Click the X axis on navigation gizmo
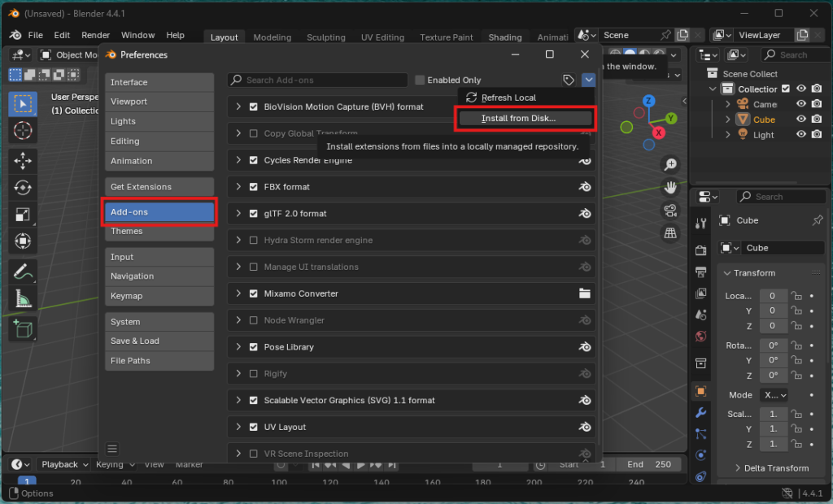 [659, 133]
